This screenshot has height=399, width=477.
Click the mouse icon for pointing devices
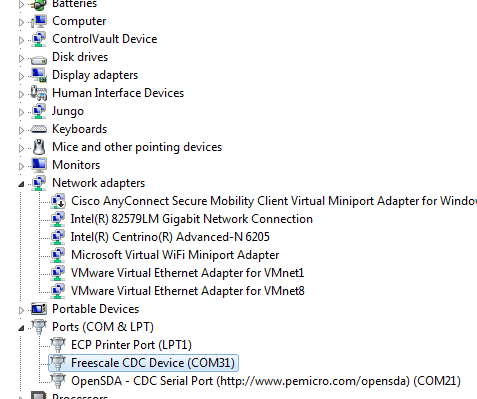39,147
